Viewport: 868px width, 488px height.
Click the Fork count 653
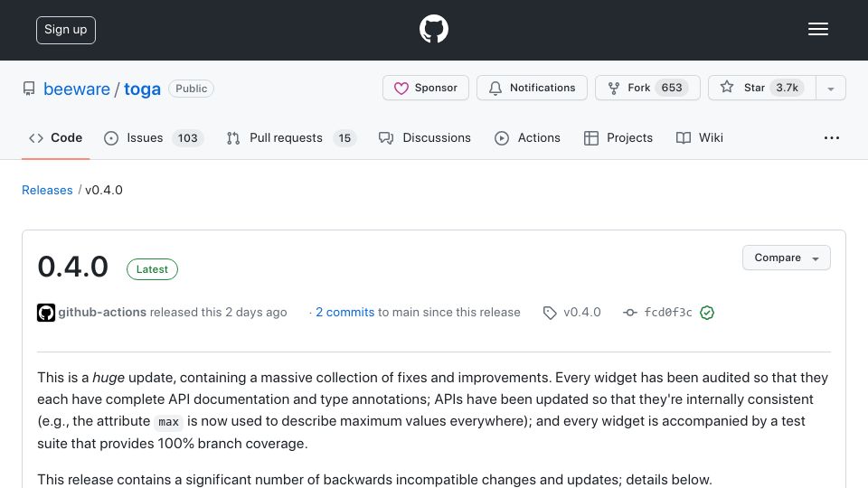click(x=672, y=88)
